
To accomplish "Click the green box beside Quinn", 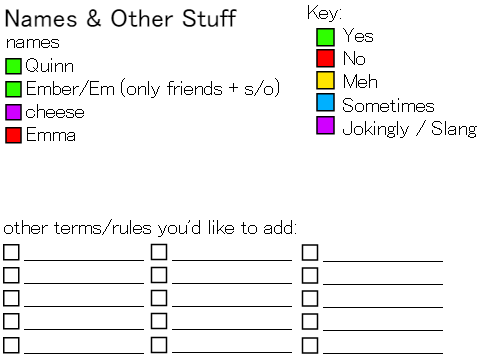I will 13,66.
